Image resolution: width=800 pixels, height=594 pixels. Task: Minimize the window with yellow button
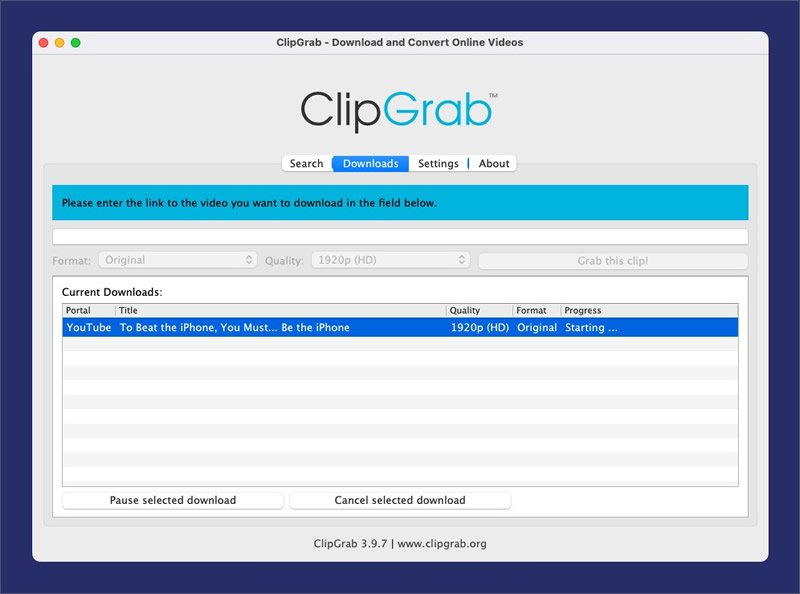tap(60, 43)
